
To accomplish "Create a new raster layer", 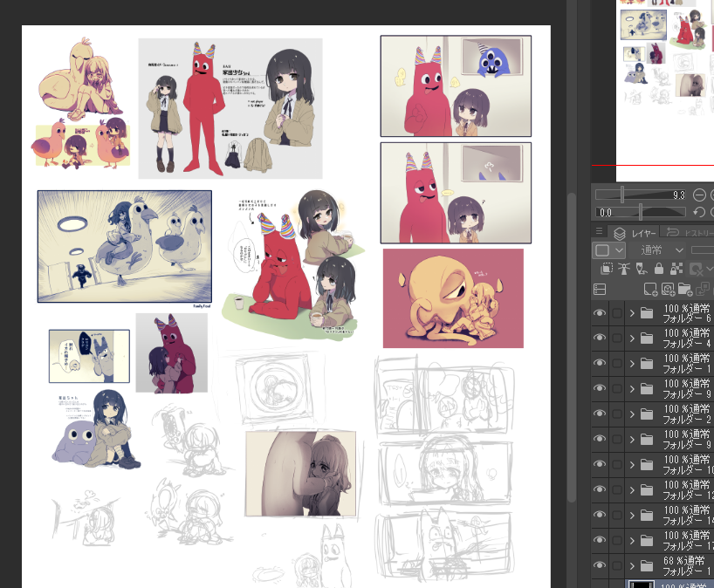I will coord(650,289).
